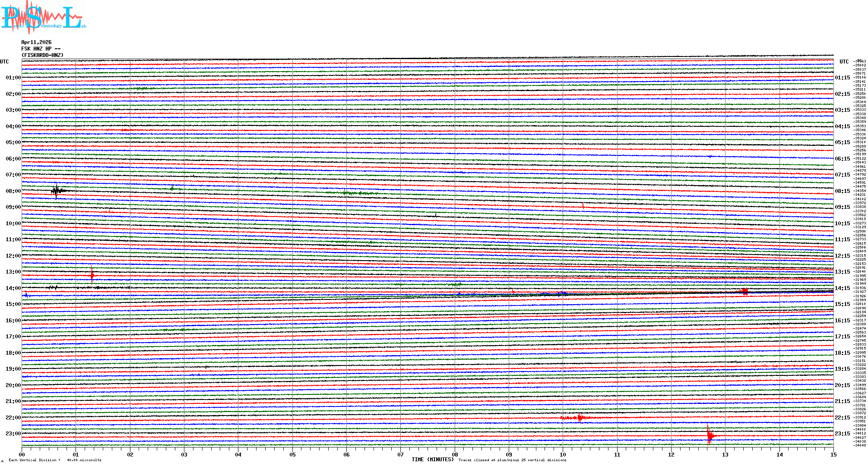This screenshot has width=868, height=466.
Task: Click minute 05 on bottom time axis
Action: point(292,455)
